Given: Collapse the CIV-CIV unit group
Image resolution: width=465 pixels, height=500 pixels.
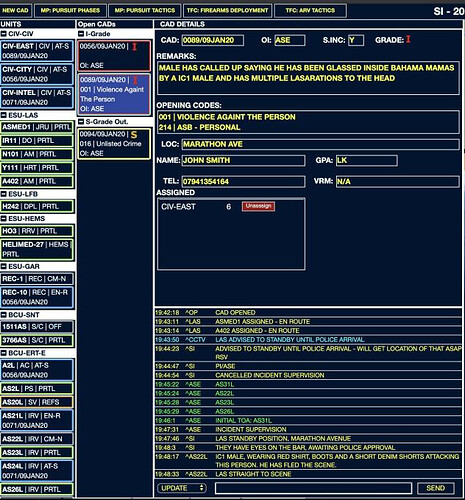Looking at the screenshot, I should click(x=4, y=34).
